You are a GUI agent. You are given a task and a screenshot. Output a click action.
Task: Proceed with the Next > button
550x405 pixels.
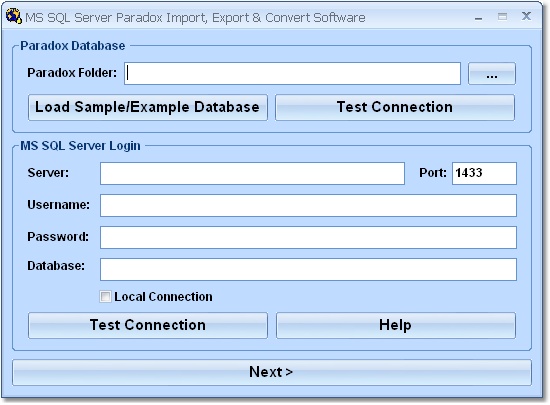point(272,372)
